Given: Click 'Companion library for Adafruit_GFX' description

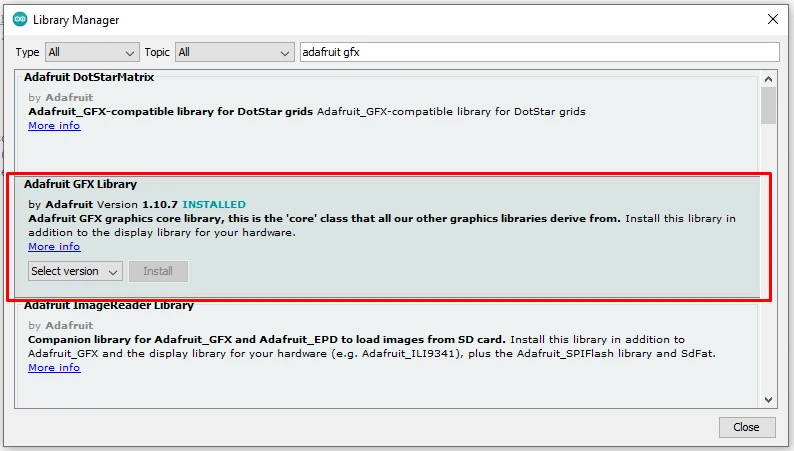Looking at the screenshot, I should [267, 340].
